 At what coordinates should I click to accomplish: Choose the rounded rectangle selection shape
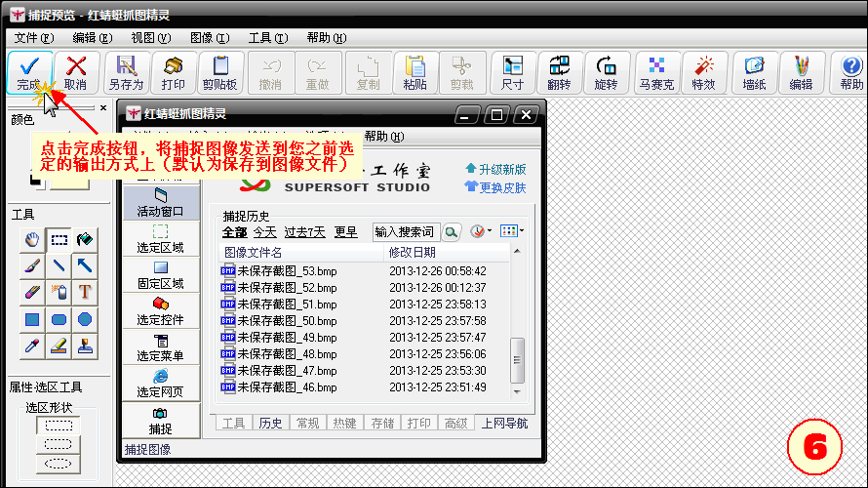coord(59,444)
